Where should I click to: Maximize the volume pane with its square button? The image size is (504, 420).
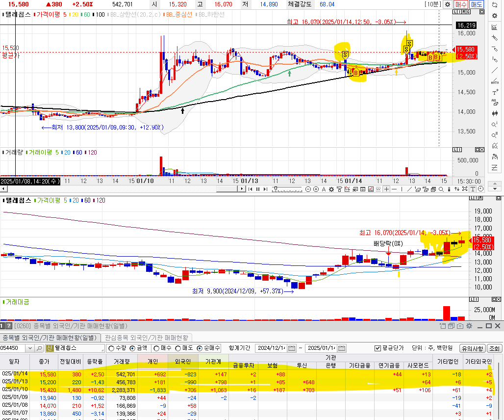[x=478, y=150]
